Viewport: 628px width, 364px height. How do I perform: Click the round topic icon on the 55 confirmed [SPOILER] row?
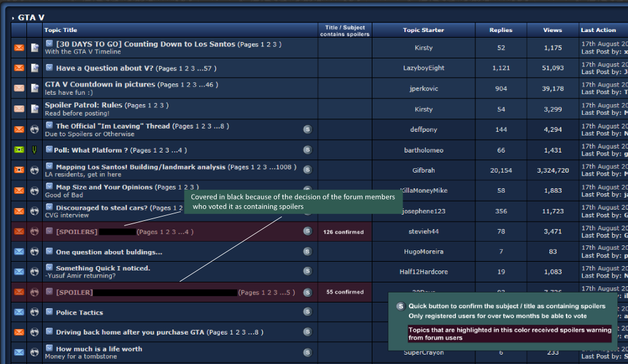(35, 292)
